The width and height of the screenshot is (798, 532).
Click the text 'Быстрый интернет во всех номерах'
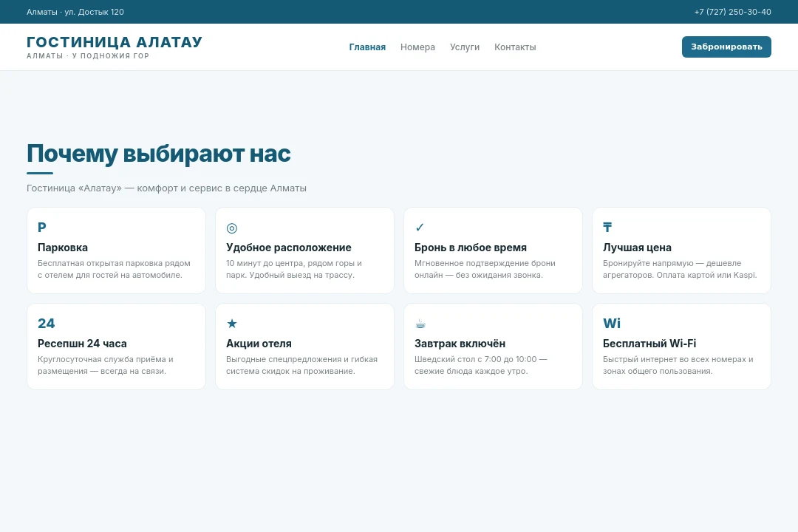point(675,359)
